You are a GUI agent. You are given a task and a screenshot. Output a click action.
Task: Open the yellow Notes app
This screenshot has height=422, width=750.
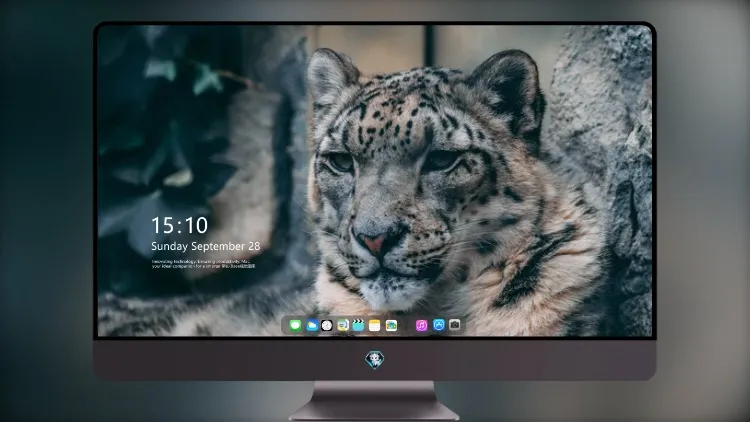click(375, 326)
